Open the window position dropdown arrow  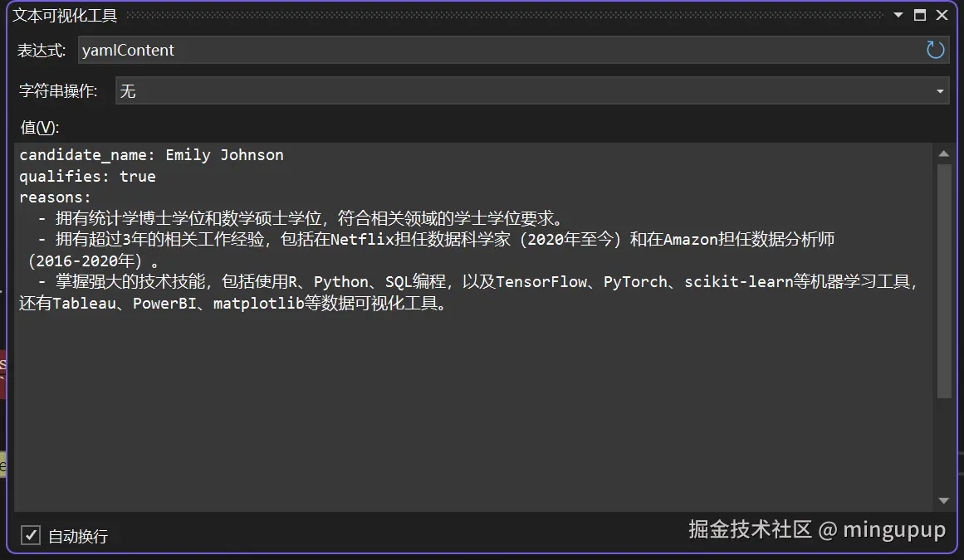[898, 14]
